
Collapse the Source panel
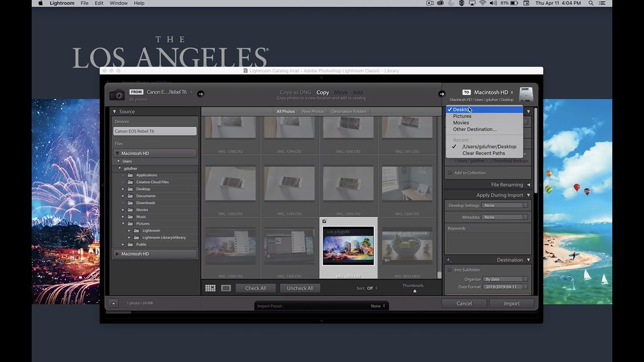pyautogui.click(x=115, y=112)
